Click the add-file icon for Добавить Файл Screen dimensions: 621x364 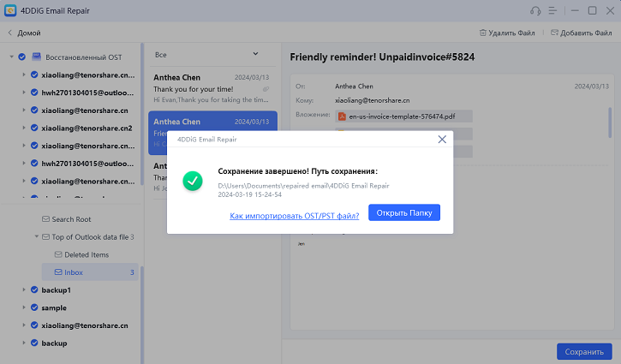pyautogui.click(x=554, y=33)
